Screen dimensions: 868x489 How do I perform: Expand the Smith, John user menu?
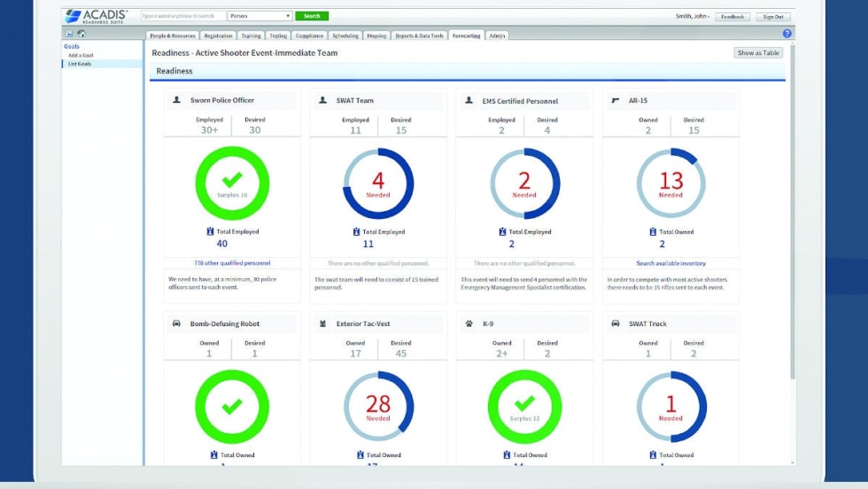[x=691, y=17]
